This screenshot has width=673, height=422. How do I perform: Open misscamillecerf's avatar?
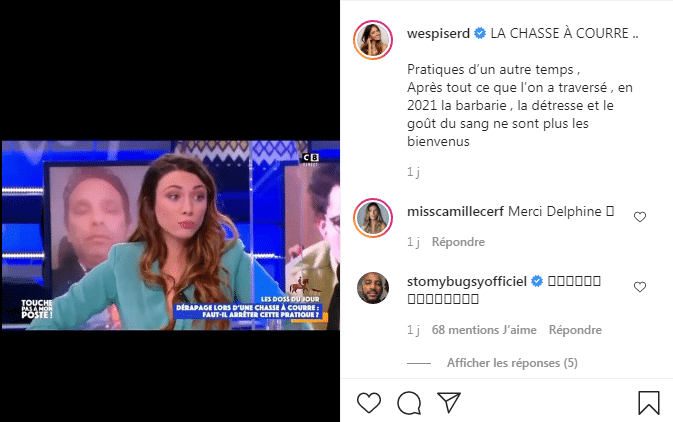click(x=373, y=218)
